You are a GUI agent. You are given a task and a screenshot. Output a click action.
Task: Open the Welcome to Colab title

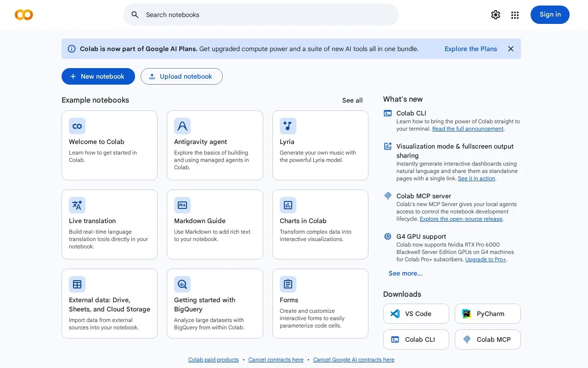point(96,142)
